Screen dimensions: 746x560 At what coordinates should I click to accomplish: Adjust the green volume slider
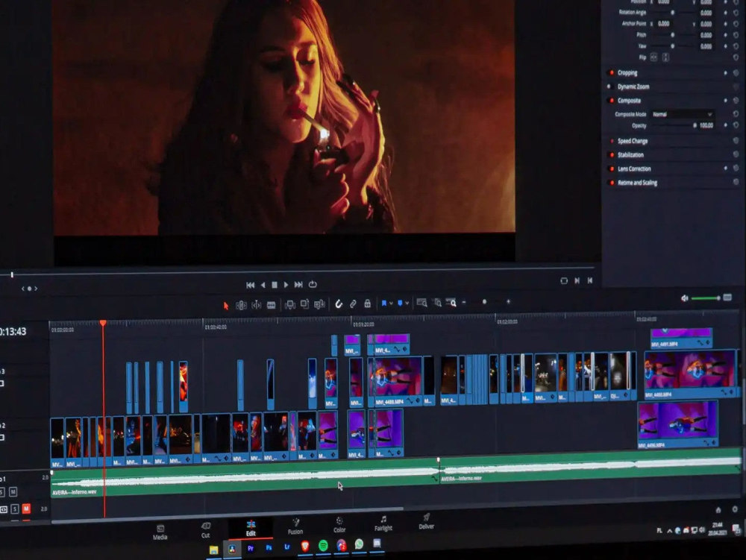click(705, 298)
